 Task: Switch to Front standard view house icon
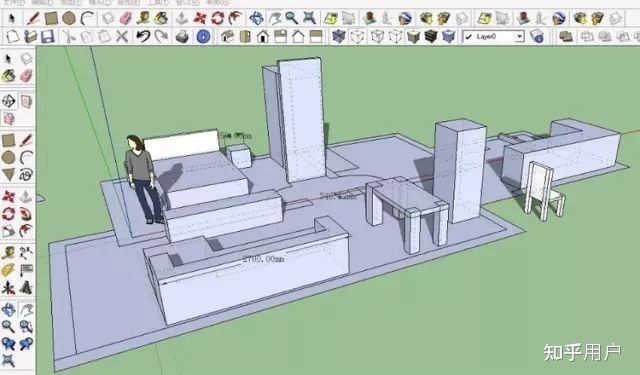tap(263, 37)
